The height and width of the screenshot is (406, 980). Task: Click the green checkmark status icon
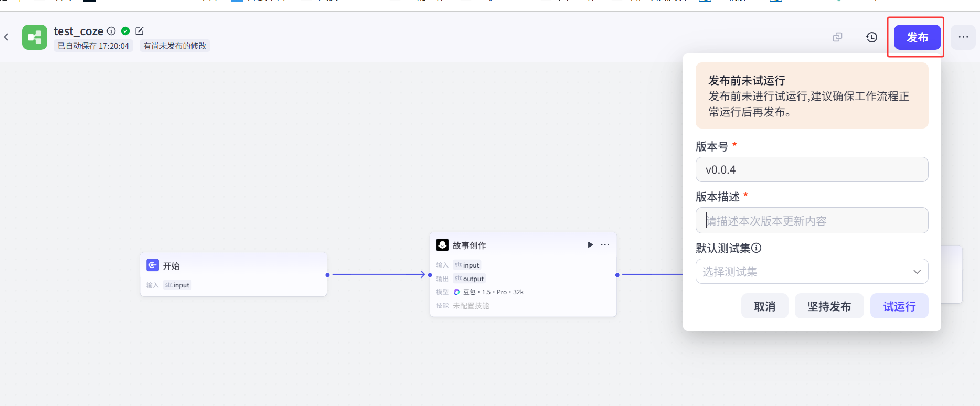click(125, 31)
